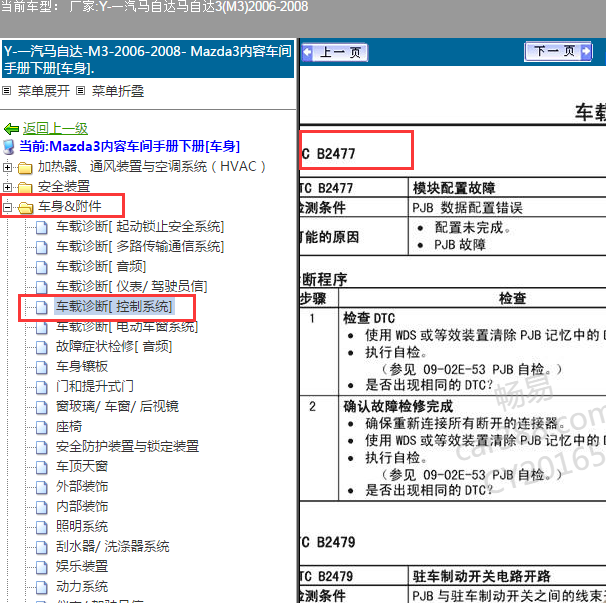Viewport: 606px width, 603px height.
Task: Click the 驻车制动开关电路开路 table cell
Action: point(481,576)
